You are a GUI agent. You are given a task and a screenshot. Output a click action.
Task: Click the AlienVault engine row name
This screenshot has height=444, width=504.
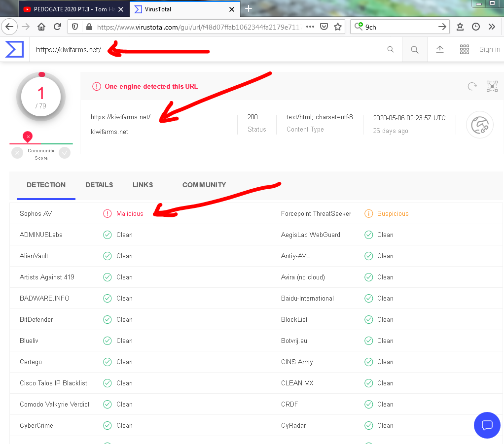pyautogui.click(x=34, y=256)
